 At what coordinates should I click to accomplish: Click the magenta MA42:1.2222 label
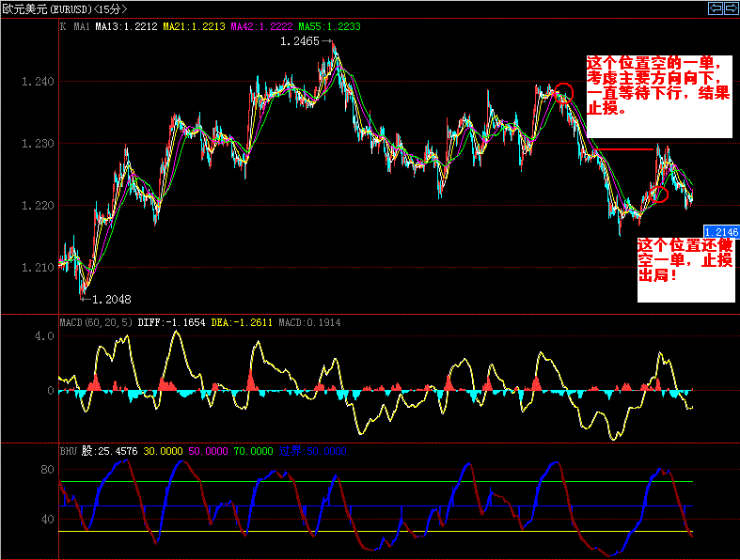(261, 27)
